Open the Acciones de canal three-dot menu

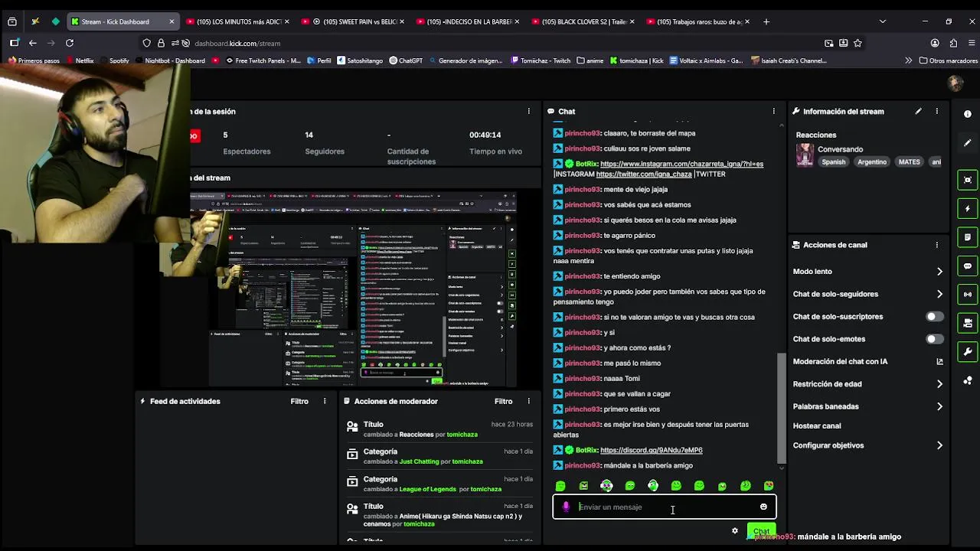[936, 245]
